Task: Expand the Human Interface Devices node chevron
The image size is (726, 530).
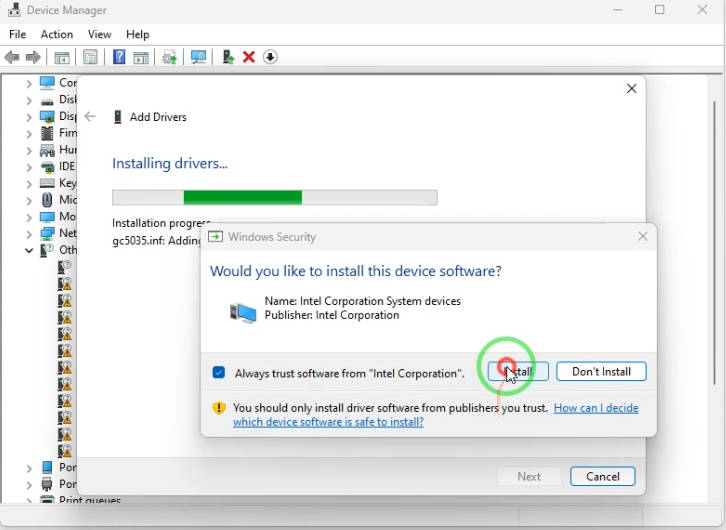Action: pyautogui.click(x=29, y=150)
